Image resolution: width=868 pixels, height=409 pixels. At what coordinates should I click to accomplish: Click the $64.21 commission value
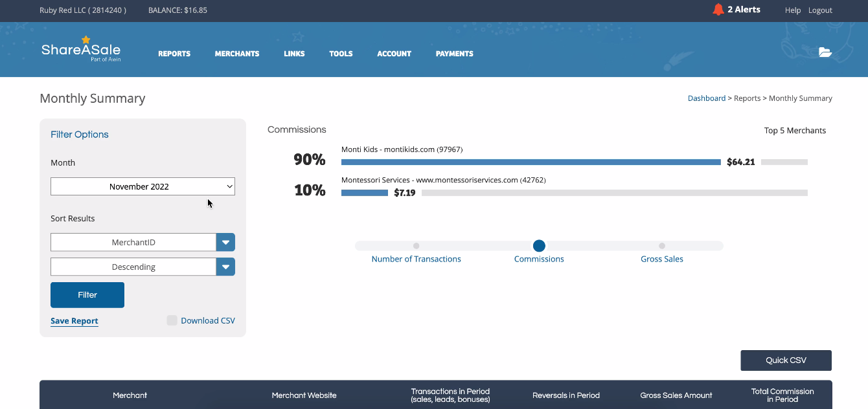pos(741,162)
